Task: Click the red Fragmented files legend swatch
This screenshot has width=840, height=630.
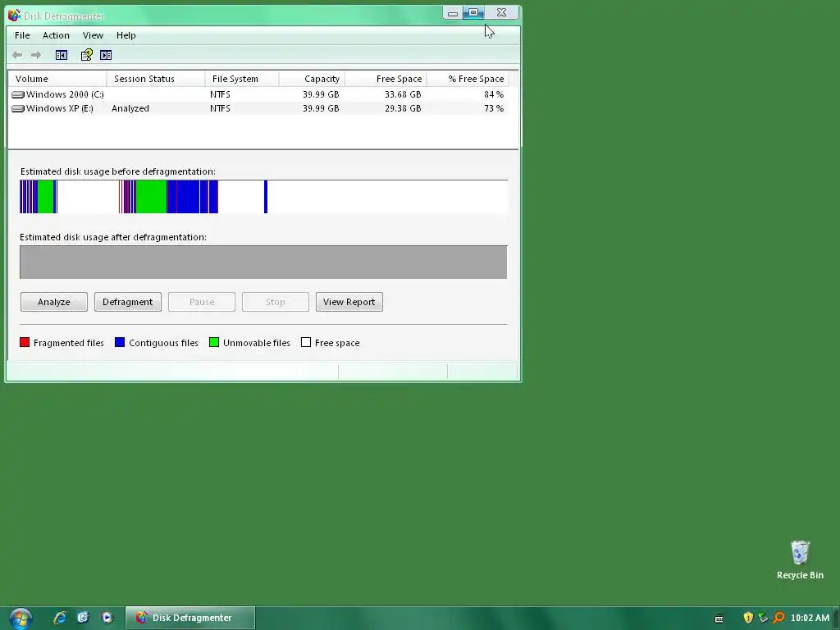Action: 25,342
